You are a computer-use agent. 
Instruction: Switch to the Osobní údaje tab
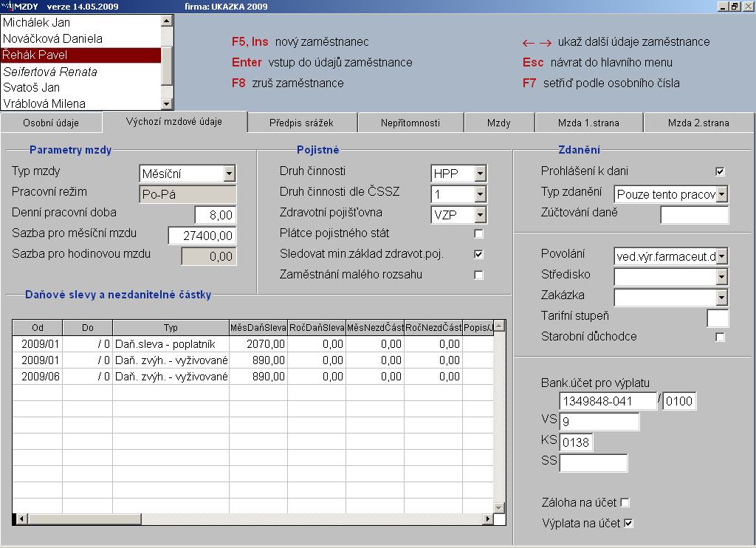51,123
